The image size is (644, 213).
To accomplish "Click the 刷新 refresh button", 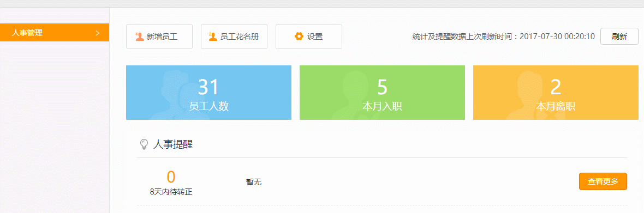I will 619,36.
